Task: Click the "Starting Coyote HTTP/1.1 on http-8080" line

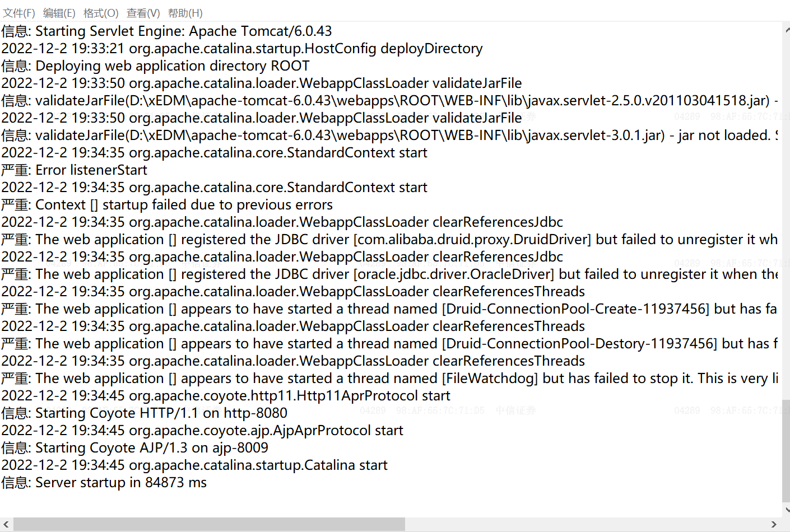Action: pyautogui.click(x=161, y=413)
